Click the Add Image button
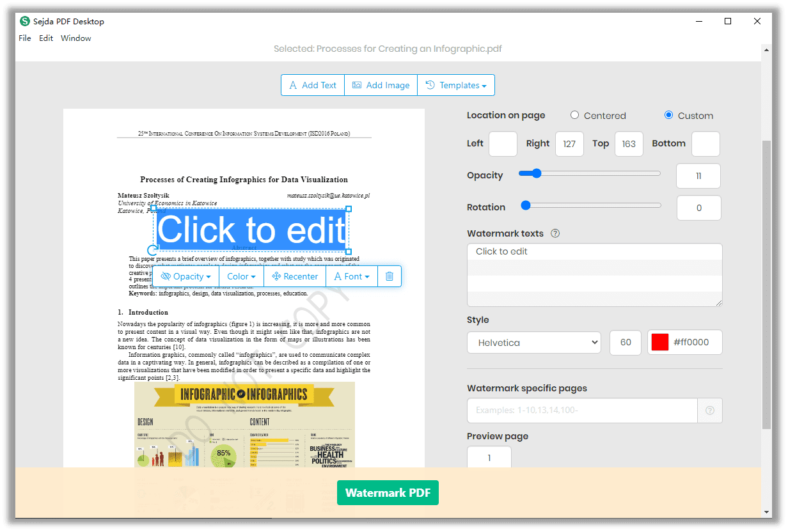The height and width of the screenshot is (532, 788). (381, 85)
